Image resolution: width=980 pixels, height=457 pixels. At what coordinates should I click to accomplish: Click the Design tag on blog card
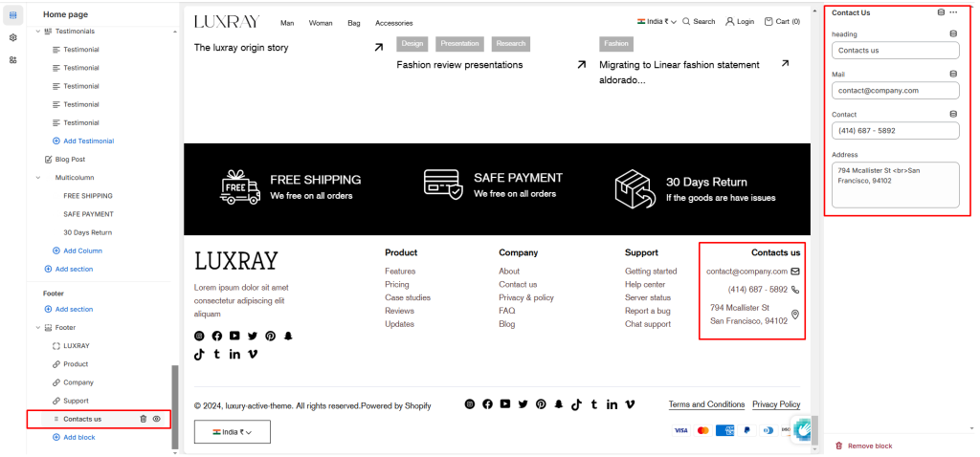coord(412,43)
